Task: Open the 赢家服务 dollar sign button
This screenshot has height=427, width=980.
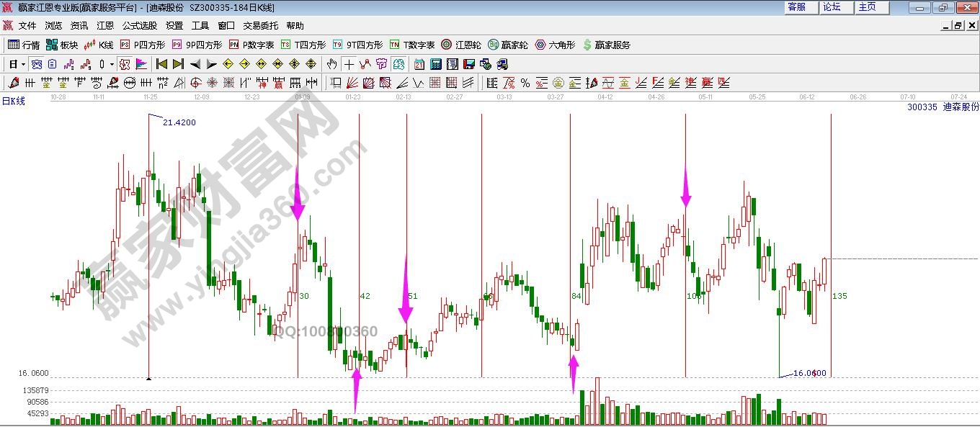Action: tap(606, 45)
